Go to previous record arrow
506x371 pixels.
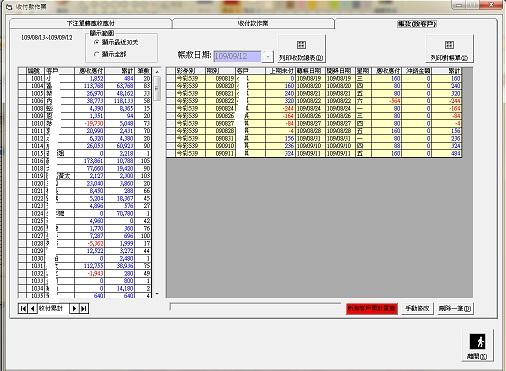[x=32, y=308]
